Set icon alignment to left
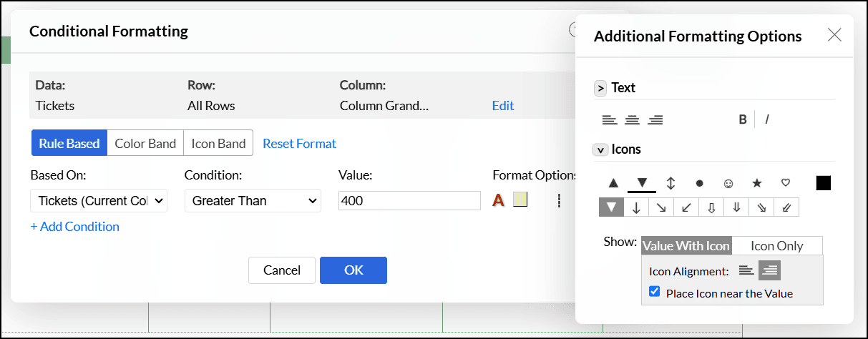Viewport: 868px width, 339px height. point(746,270)
